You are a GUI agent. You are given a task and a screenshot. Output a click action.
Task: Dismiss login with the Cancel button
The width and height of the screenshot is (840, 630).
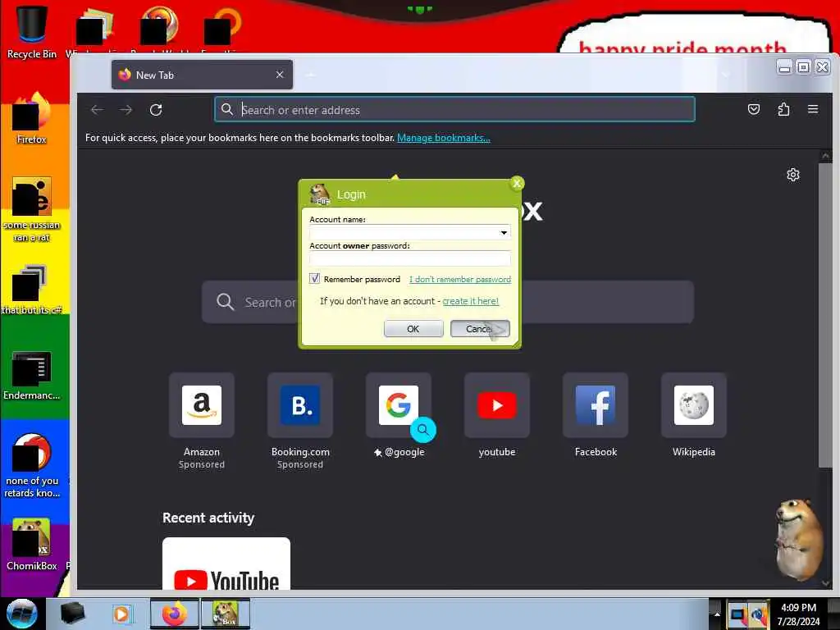click(x=480, y=328)
